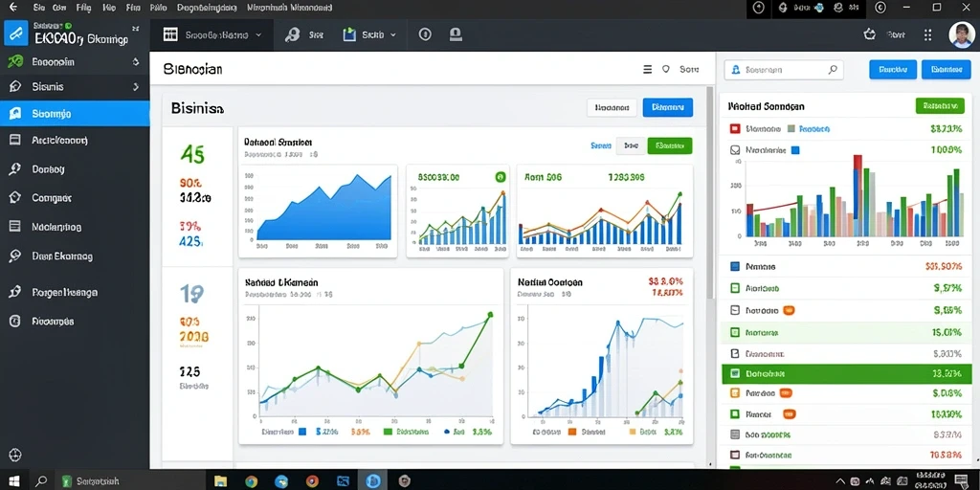Viewport: 980px width, 490px height.
Task: Click the circular icon in the title bar
Action: click(759, 8)
